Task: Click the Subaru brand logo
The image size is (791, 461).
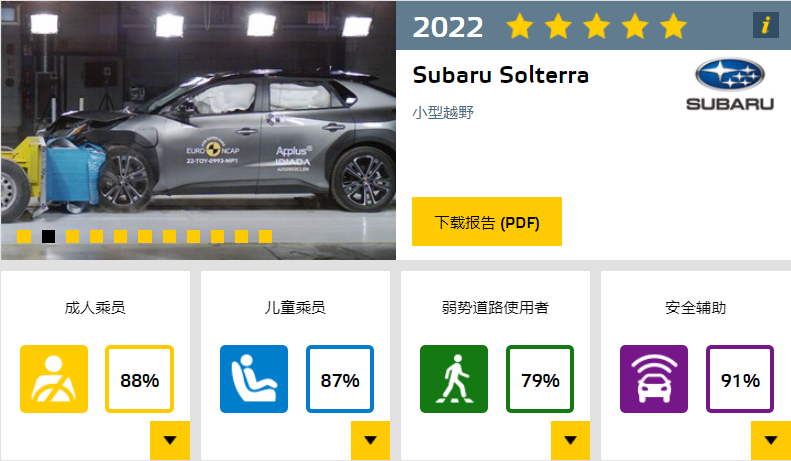Action: [729, 84]
